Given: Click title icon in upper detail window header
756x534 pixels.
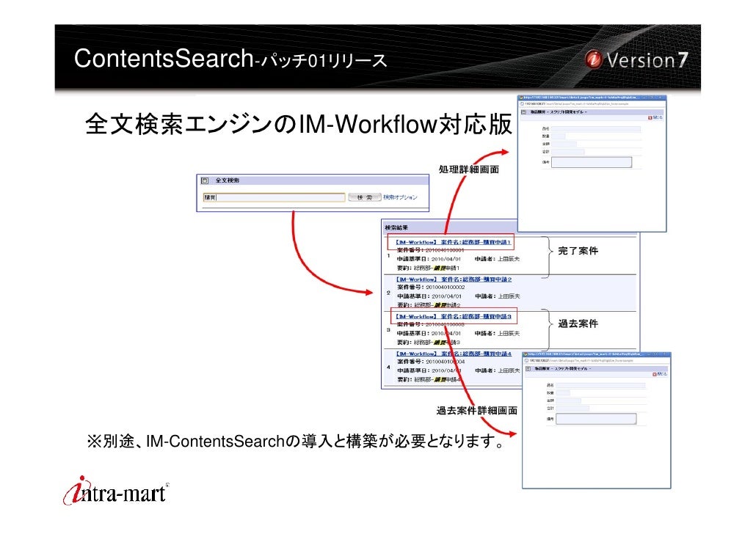Looking at the screenshot, I should [x=523, y=111].
